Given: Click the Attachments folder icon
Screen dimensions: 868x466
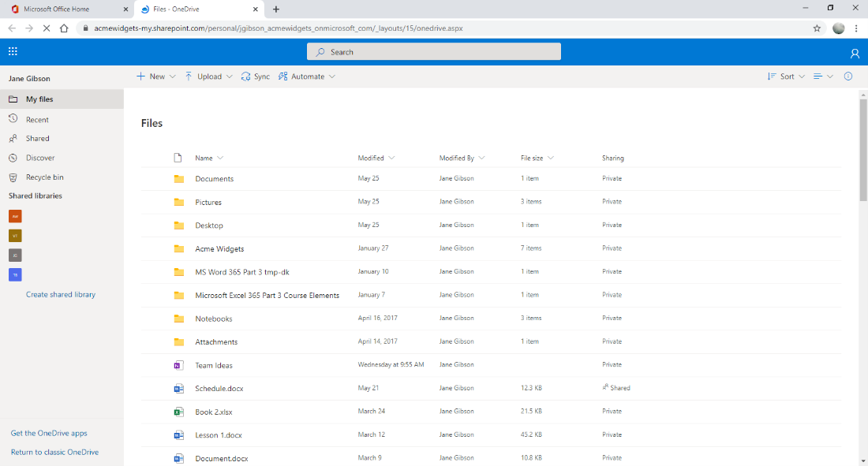Looking at the screenshot, I should [179, 341].
